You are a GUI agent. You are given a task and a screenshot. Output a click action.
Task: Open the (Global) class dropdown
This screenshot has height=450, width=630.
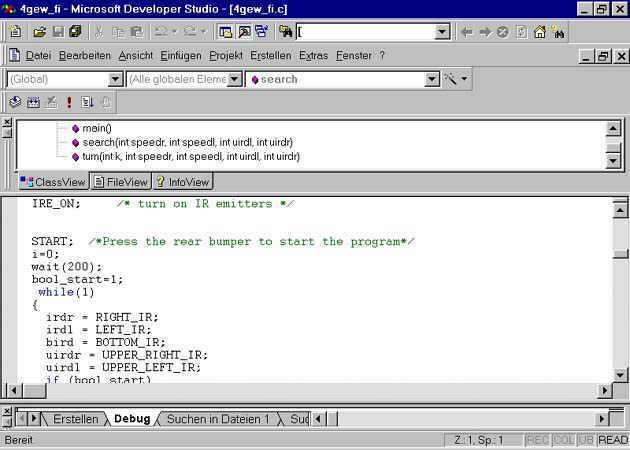click(x=115, y=79)
